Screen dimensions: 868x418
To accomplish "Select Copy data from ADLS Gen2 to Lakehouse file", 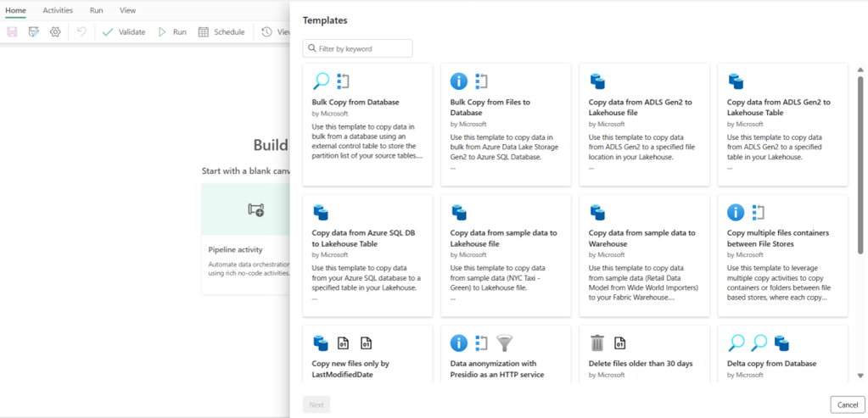I will tap(644, 125).
